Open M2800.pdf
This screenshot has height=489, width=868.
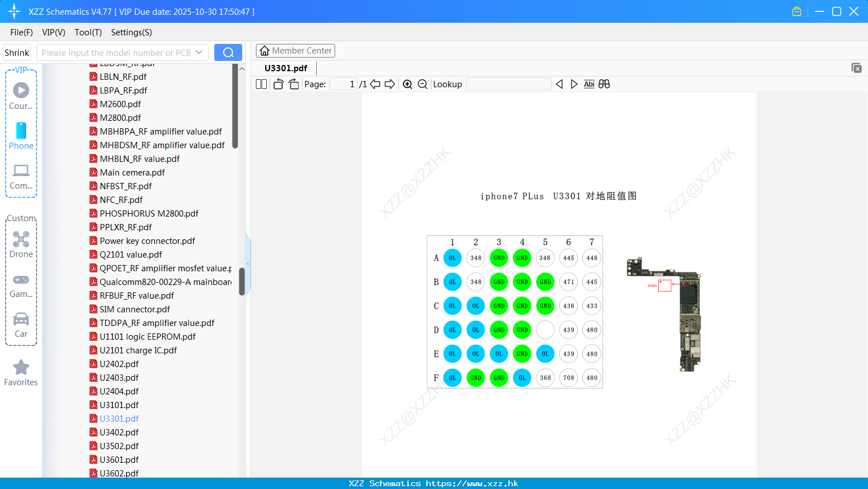(x=115, y=117)
